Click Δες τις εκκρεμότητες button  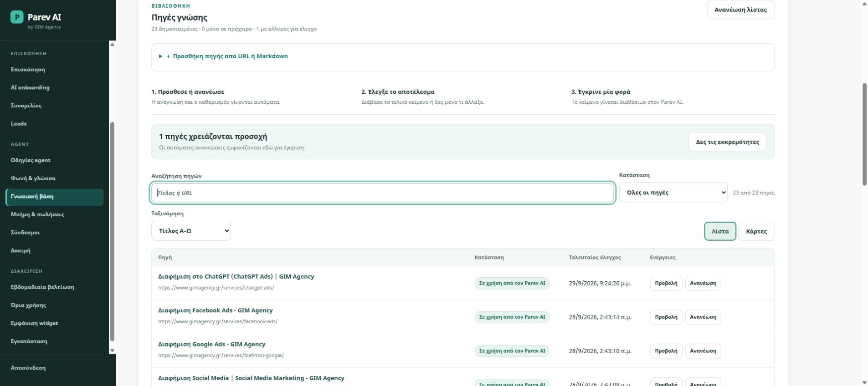(727, 142)
